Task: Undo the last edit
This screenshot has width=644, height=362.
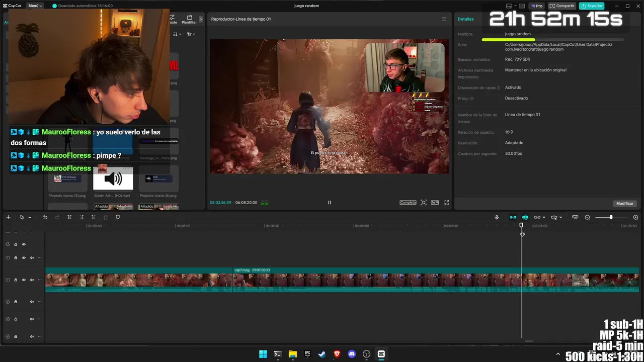Action: tap(45, 217)
